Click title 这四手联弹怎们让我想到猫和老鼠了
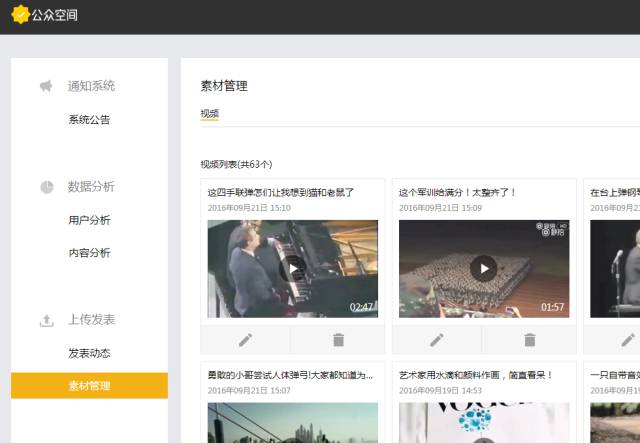The width and height of the screenshot is (640, 443). pos(281,192)
